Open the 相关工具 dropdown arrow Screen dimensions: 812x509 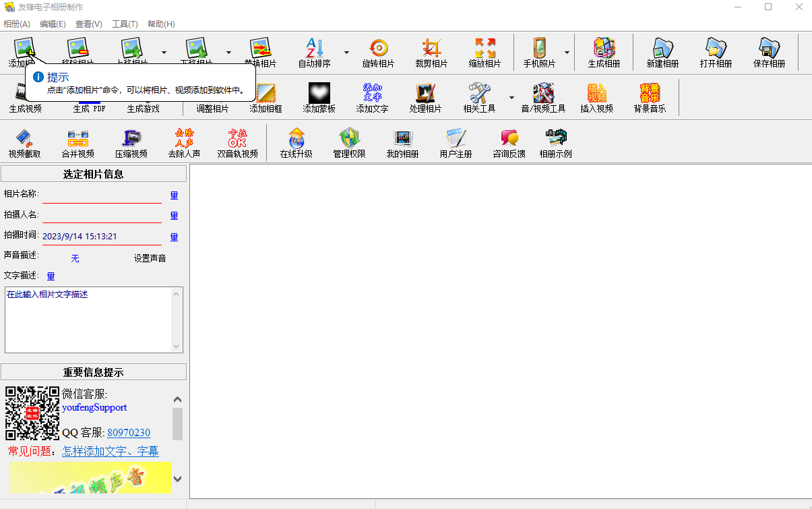(512, 97)
